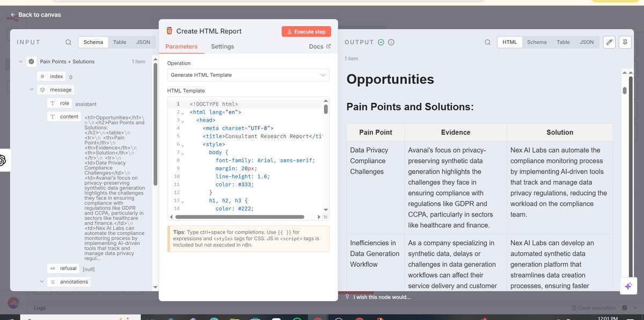Viewport: 644px width, 320px height.
Task: Open the Logs panel on canvas
Action: [40, 308]
